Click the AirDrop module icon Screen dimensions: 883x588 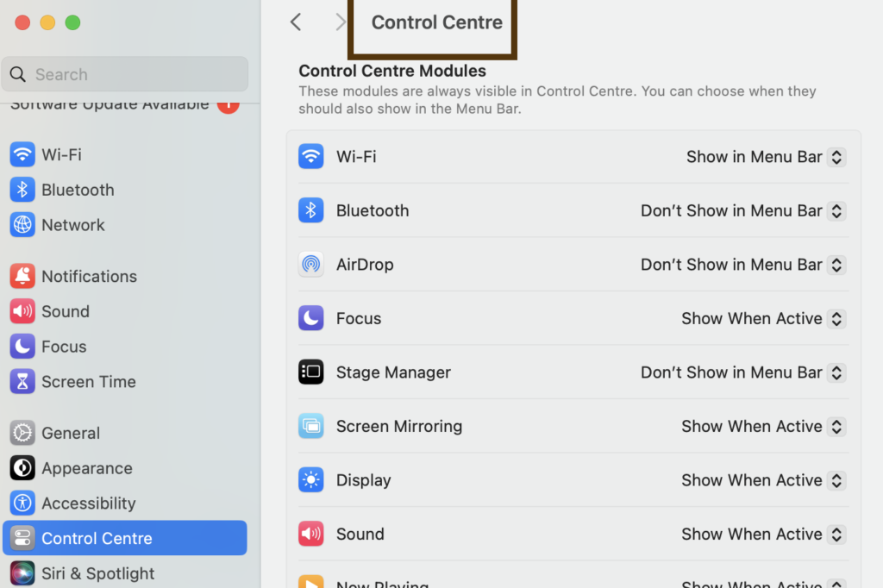point(311,265)
